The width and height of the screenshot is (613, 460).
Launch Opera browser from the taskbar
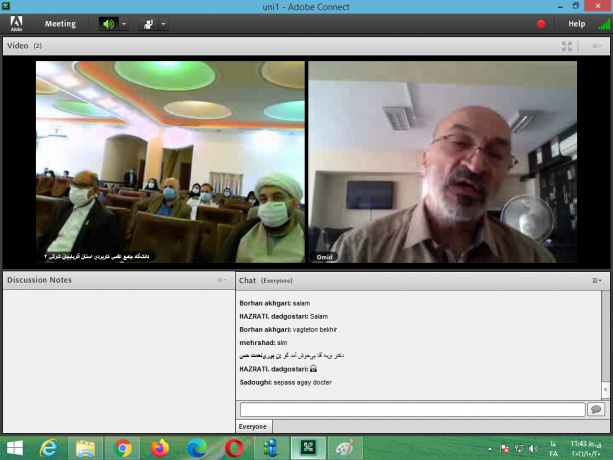click(x=234, y=448)
